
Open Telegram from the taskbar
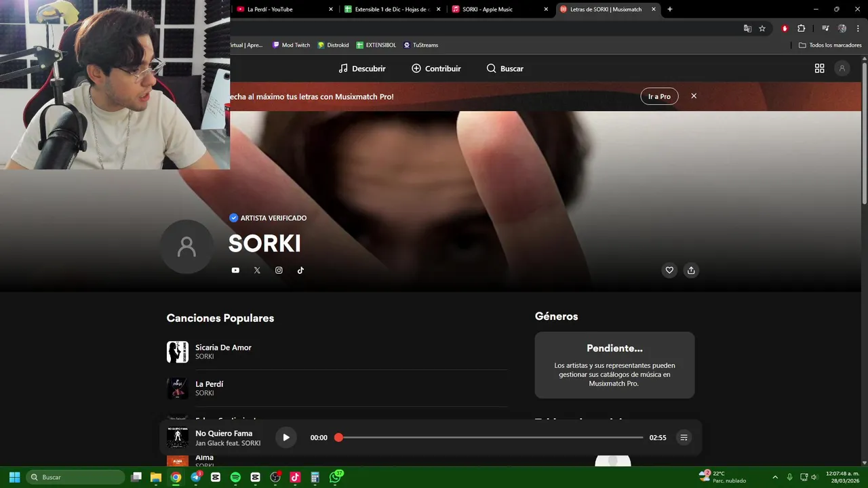[196, 477]
